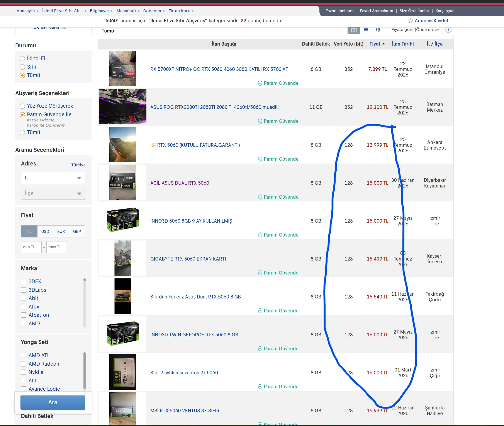Go to Masaüstü in the breadcrumb

(x=126, y=11)
